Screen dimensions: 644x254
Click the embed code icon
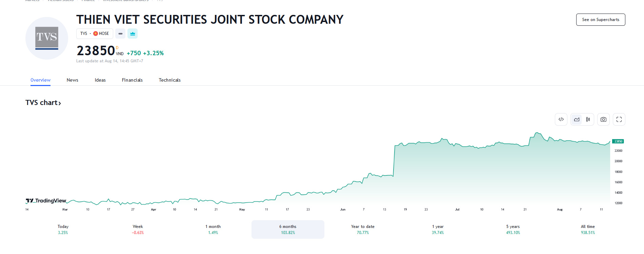click(561, 119)
